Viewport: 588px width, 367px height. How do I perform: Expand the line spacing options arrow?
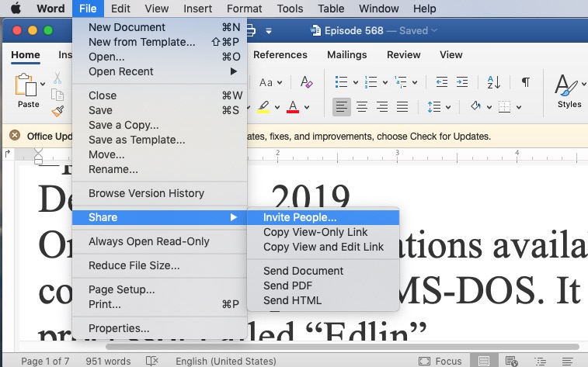(448, 108)
